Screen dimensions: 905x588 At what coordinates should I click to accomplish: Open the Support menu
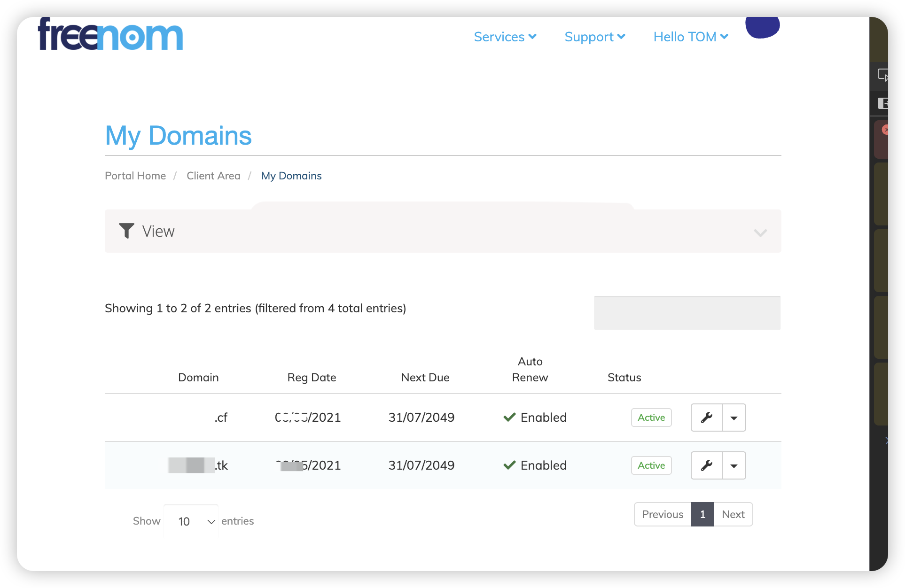[595, 37]
